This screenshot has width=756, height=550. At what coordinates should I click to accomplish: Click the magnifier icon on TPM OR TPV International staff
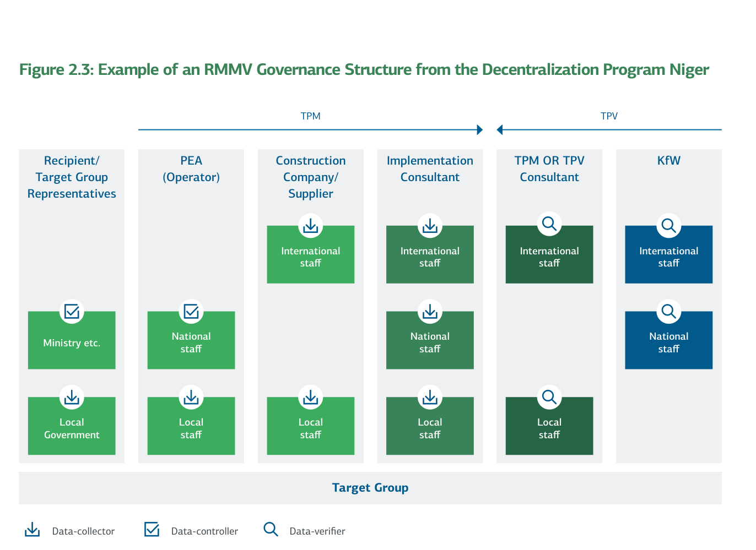coord(549,224)
